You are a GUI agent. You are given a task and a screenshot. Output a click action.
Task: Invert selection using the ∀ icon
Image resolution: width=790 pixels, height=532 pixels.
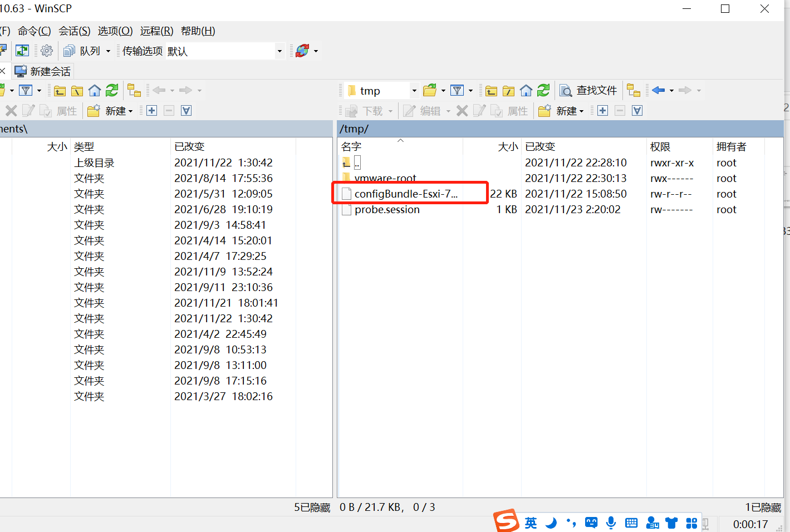coord(637,110)
